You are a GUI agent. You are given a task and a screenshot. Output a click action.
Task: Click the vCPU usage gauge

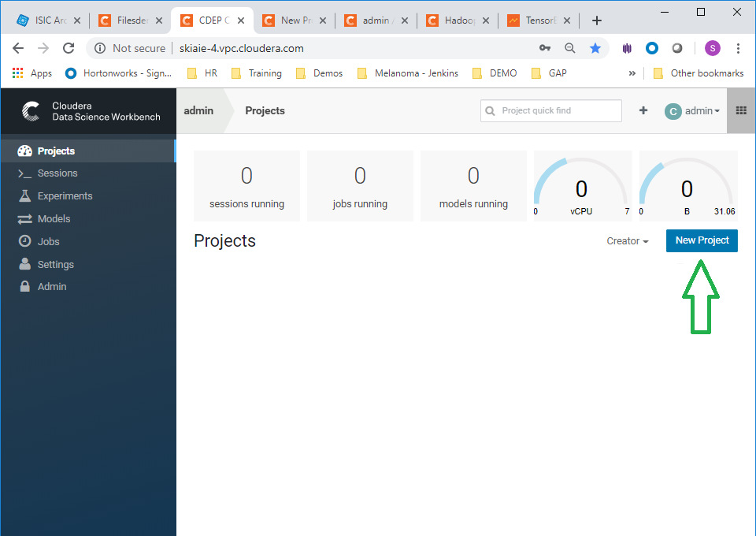coord(582,186)
